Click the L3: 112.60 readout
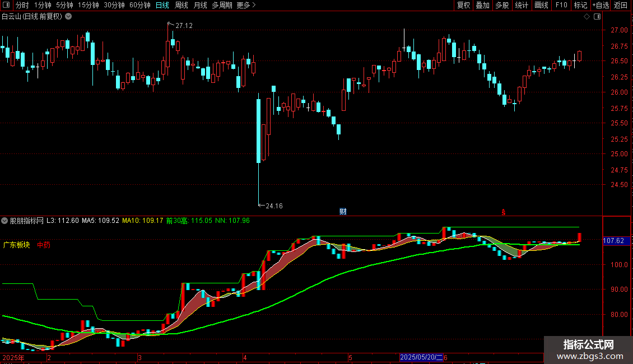The height and width of the screenshot is (364, 633). (x=63, y=221)
